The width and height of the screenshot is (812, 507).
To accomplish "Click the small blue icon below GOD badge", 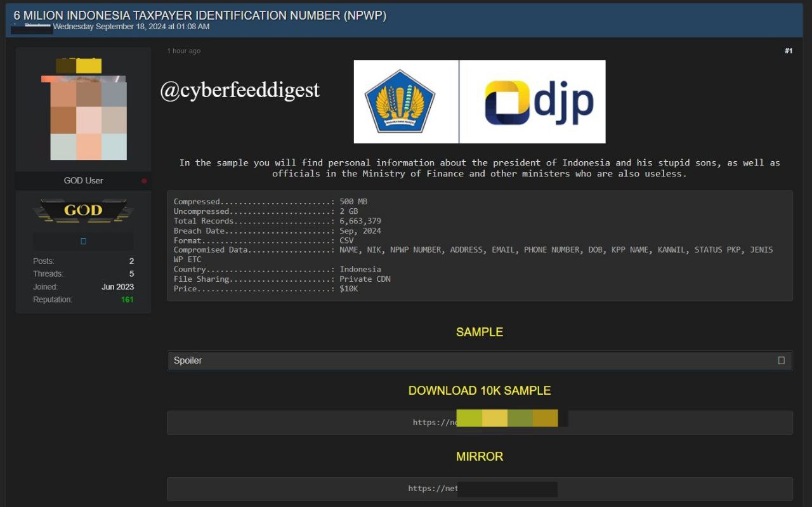I will pos(83,241).
